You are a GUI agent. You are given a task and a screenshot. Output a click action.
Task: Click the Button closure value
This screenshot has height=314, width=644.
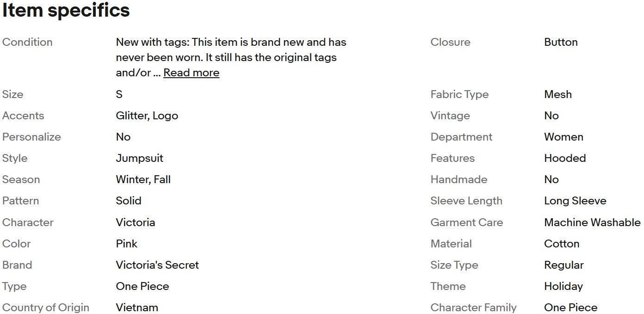[561, 42]
